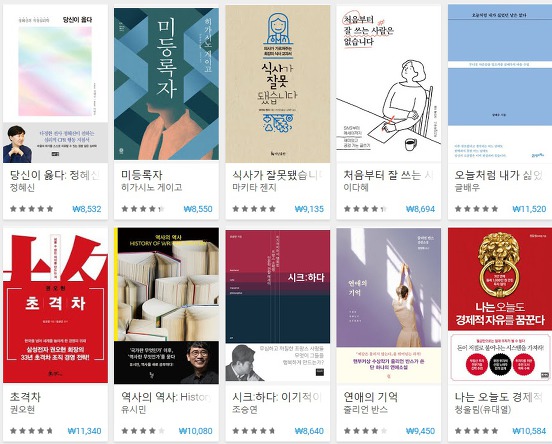This screenshot has width=552, height=444.
Task: Buy 미등록자 at ₩8,550
Action: (x=198, y=209)
